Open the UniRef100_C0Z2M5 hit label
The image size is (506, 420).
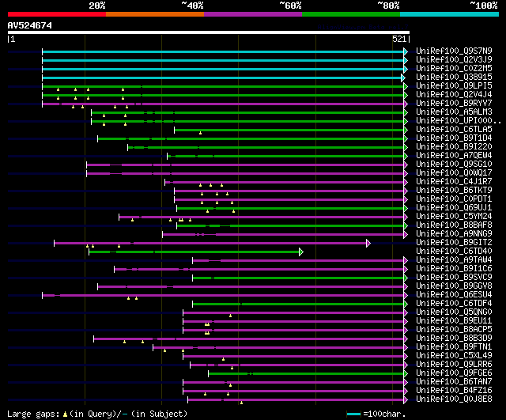(x=454, y=69)
